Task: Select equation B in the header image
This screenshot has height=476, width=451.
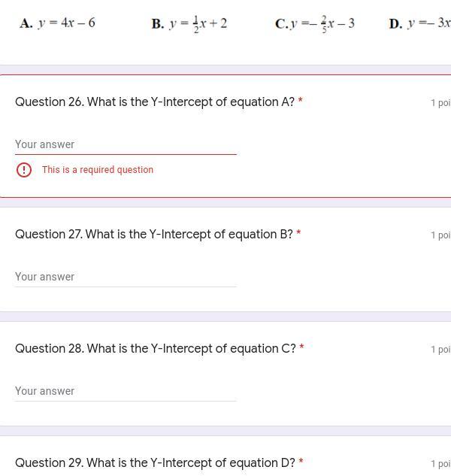Action: pos(189,23)
